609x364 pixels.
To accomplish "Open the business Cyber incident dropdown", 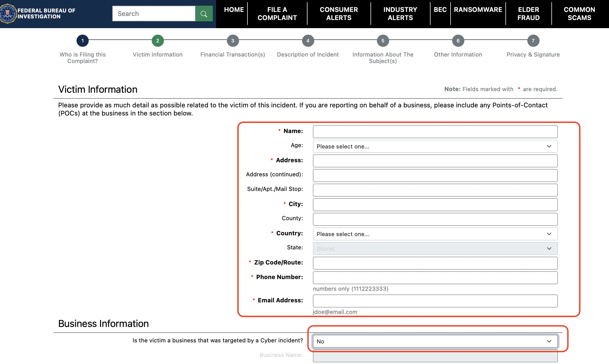I will click(x=435, y=341).
